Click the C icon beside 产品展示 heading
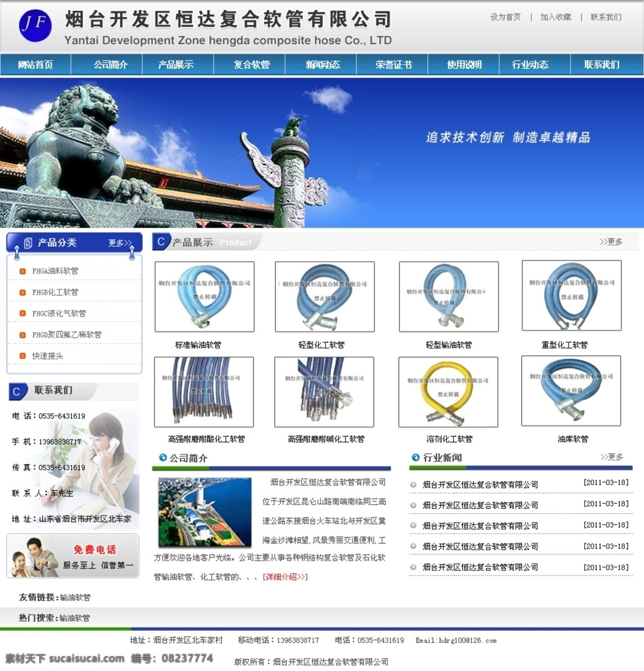The height and width of the screenshot is (671, 644). tap(161, 242)
